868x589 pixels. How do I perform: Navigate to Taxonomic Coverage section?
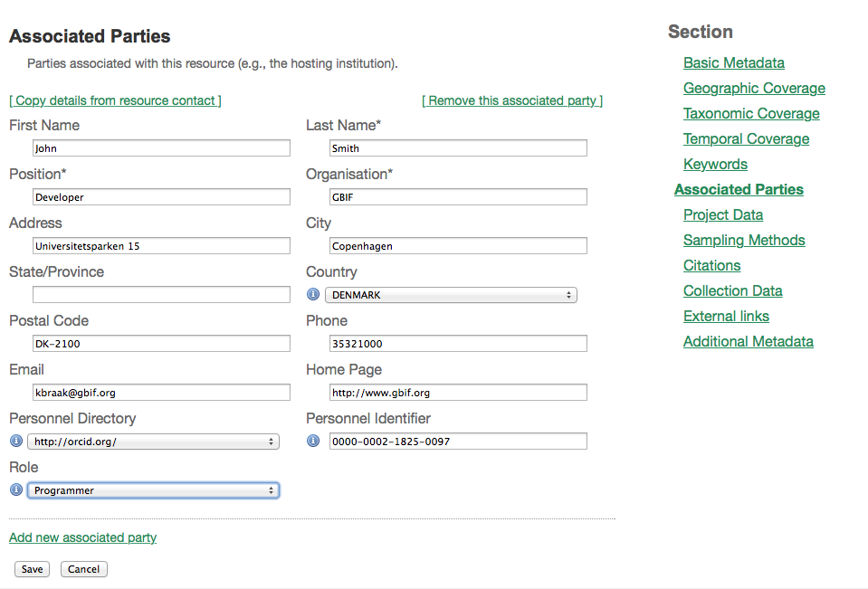[751, 114]
